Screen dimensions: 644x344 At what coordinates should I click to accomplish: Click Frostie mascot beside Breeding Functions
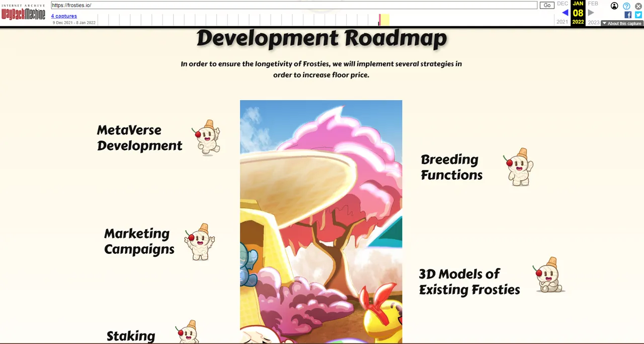pyautogui.click(x=519, y=167)
